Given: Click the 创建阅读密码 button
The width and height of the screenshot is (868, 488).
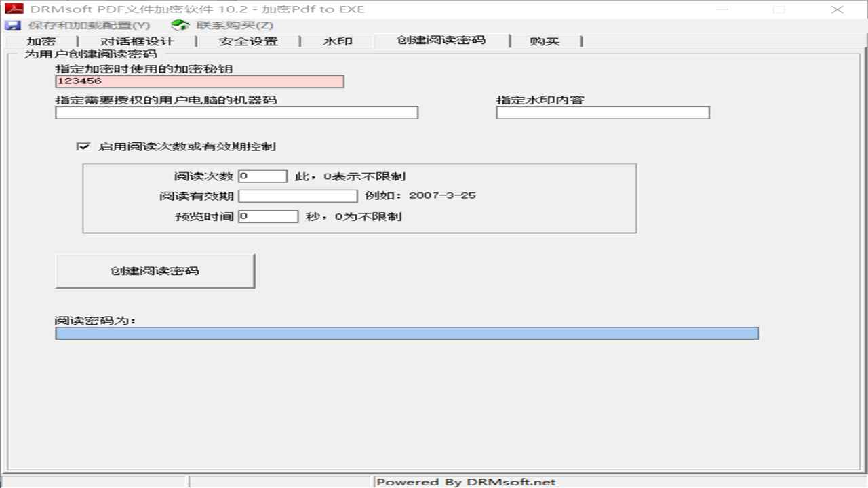Looking at the screenshot, I should tap(155, 270).
